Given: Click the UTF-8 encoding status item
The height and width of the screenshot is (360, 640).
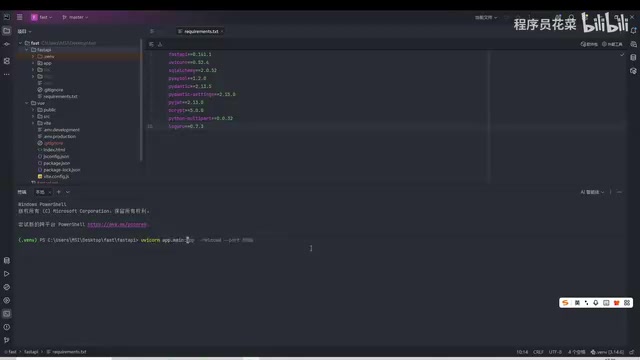Looking at the screenshot, I should (x=556, y=352).
